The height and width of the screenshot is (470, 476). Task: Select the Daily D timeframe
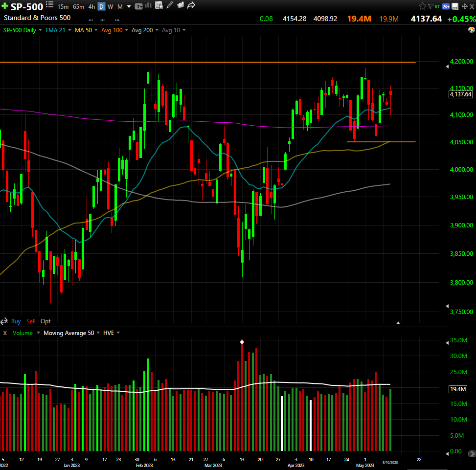click(x=101, y=7)
